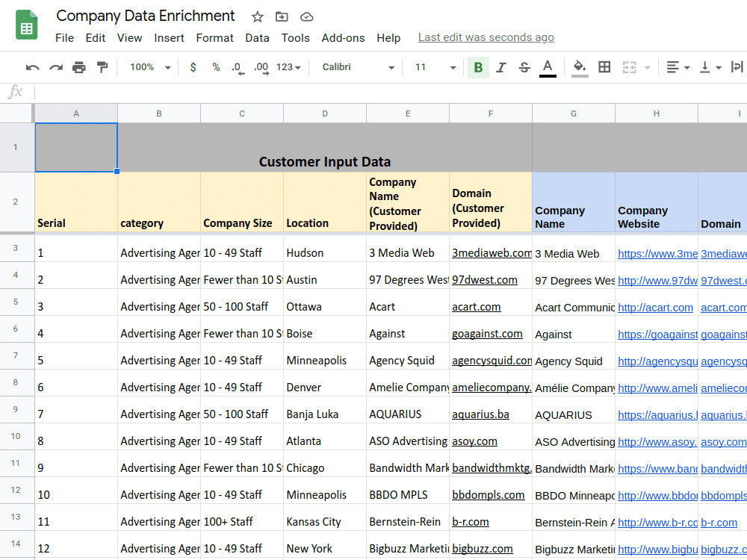This screenshot has width=747, height=560.
Task: Toggle Italic formatting
Action: point(501,68)
